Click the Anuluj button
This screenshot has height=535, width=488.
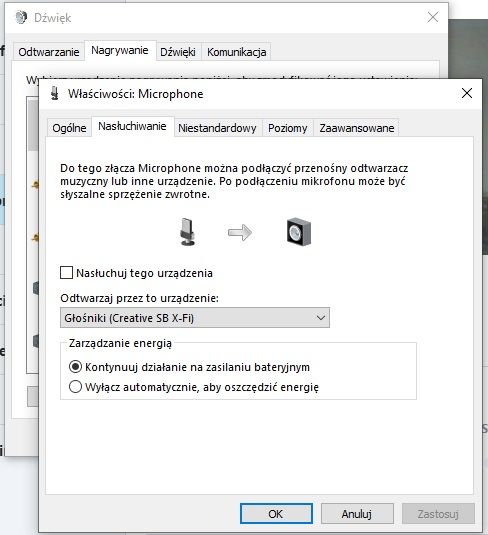point(357,514)
